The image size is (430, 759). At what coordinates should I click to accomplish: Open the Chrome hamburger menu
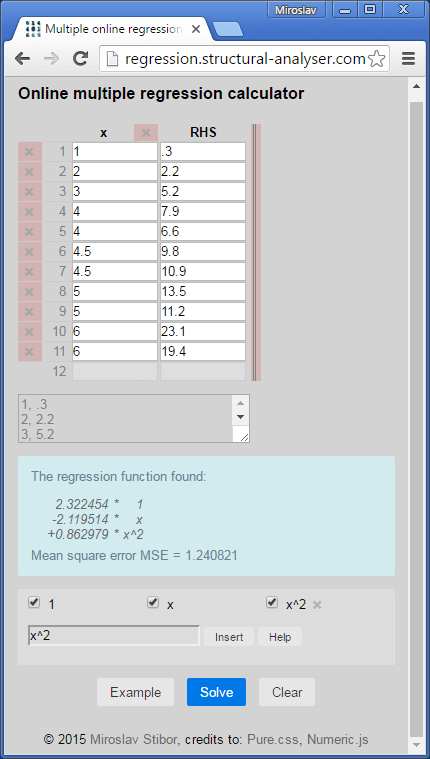(409, 59)
